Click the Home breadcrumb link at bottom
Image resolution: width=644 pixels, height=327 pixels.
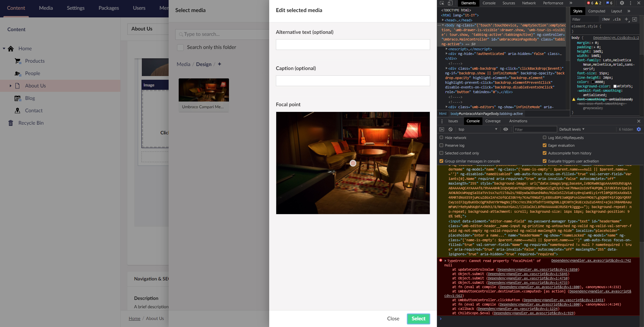coord(134,318)
